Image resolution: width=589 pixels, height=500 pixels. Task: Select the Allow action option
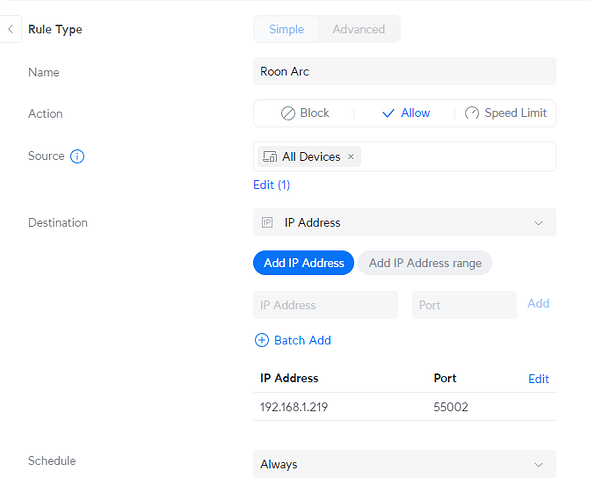pos(406,113)
